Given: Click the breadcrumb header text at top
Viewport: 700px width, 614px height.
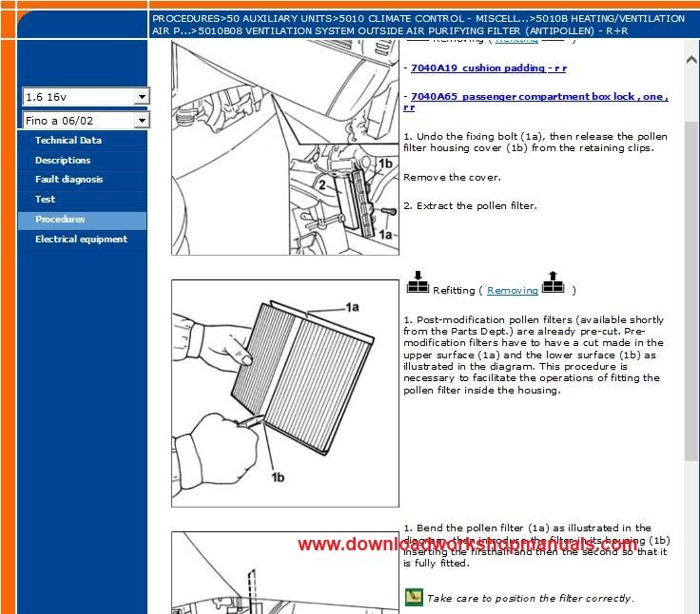Looking at the screenshot, I should pyautogui.click(x=418, y=25).
